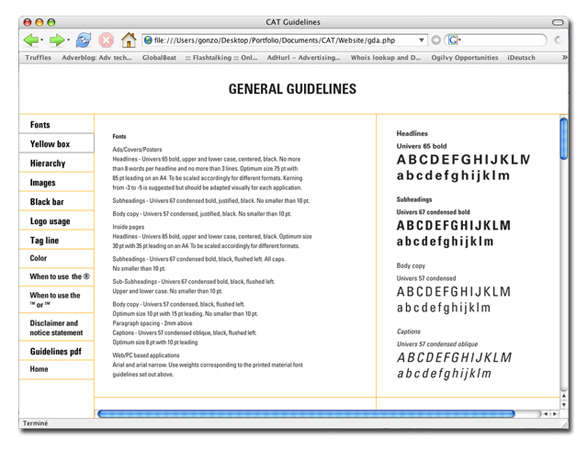Open the AdHurl Advertising bookmark
The height and width of the screenshot is (450, 588).
point(303,57)
